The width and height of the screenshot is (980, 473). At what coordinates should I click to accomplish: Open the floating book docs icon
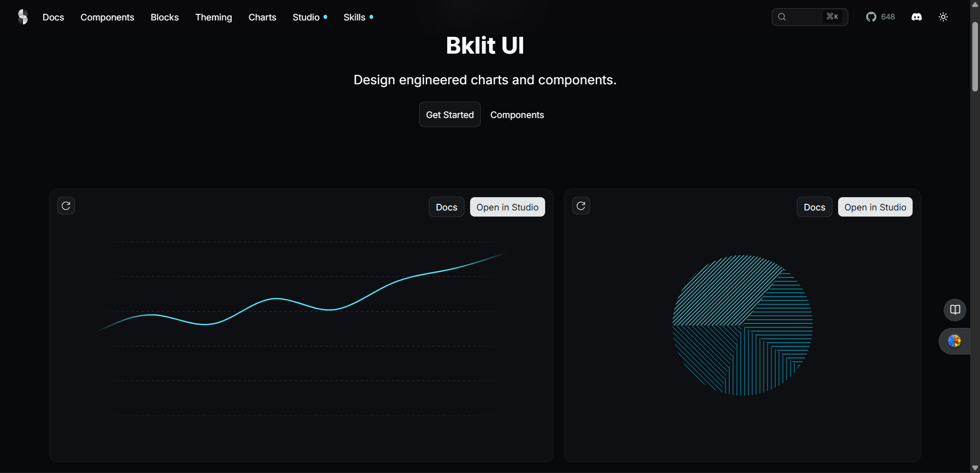955,310
